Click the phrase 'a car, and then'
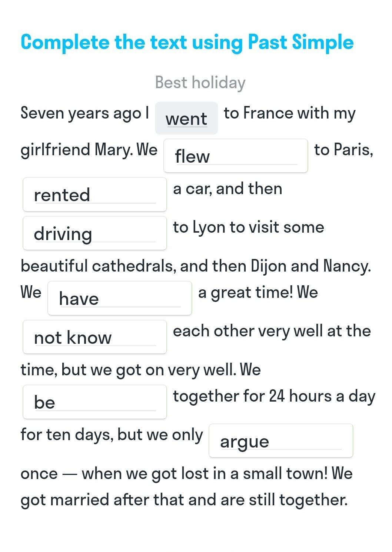The image size is (392, 552). 227,189
